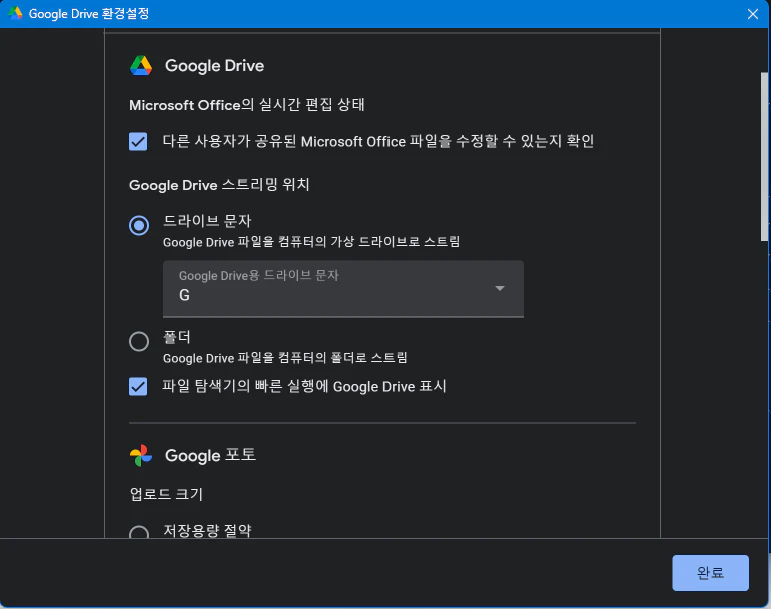
Task: Click 'Google Drive 파일을 컴퓨터의 폴더로 스트림' text
Action: click(x=285, y=358)
